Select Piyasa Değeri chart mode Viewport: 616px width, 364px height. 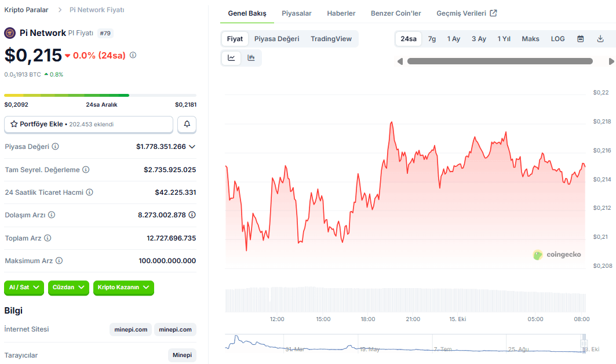(276, 39)
